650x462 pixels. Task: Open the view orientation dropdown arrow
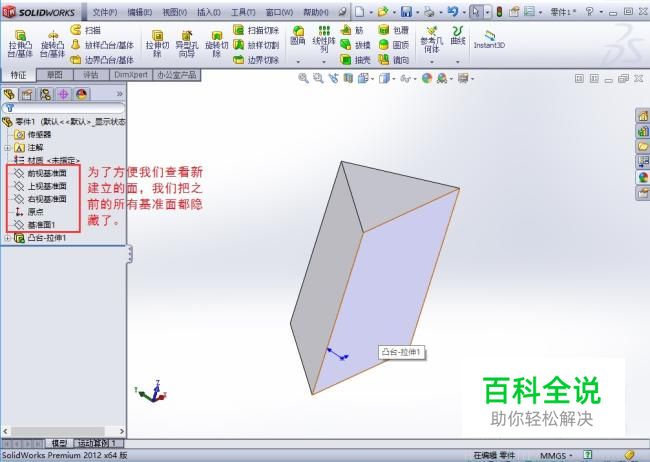coord(372,78)
